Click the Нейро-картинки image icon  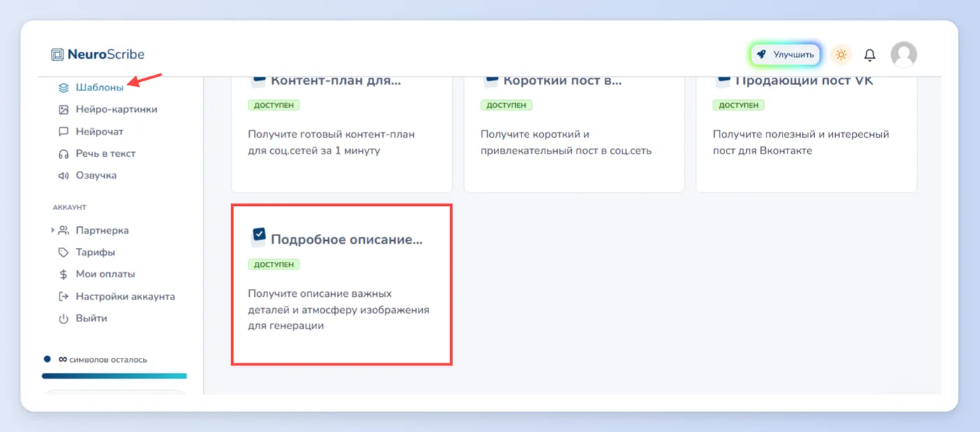point(64,109)
